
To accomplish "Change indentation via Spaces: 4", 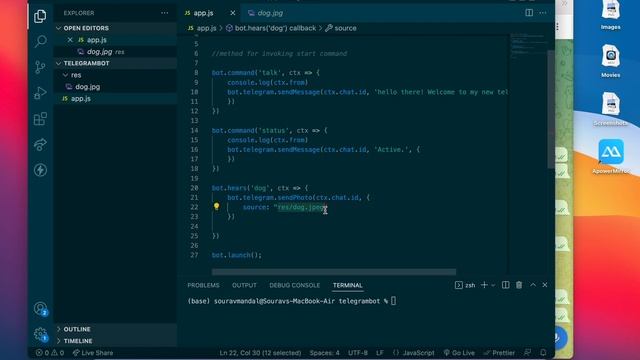I will [x=324, y=353].
